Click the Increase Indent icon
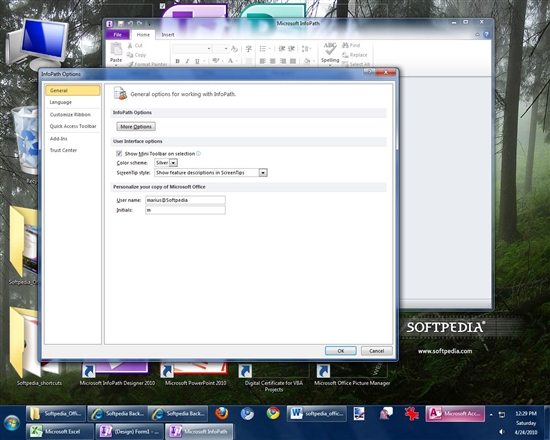The image size is (550, 440). (291, 49)
